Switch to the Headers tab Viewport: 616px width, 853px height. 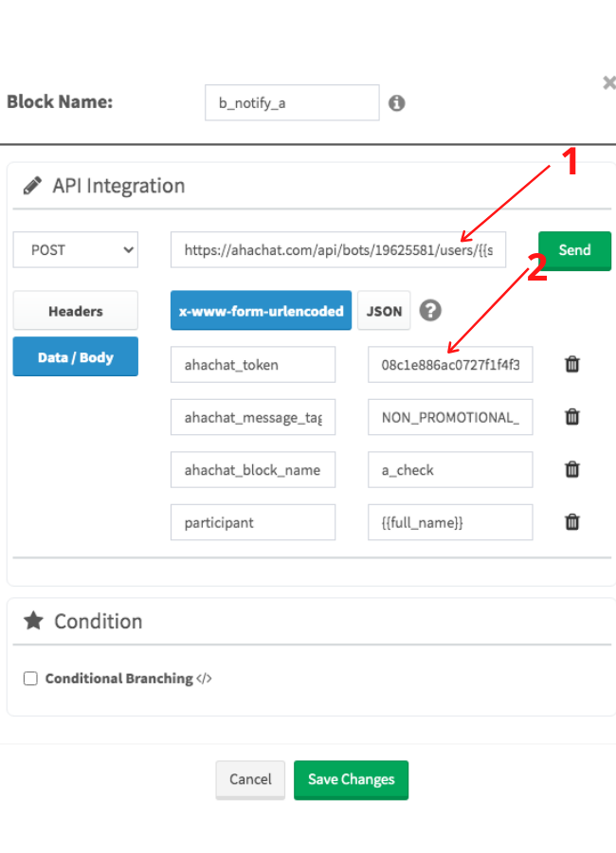76,311
